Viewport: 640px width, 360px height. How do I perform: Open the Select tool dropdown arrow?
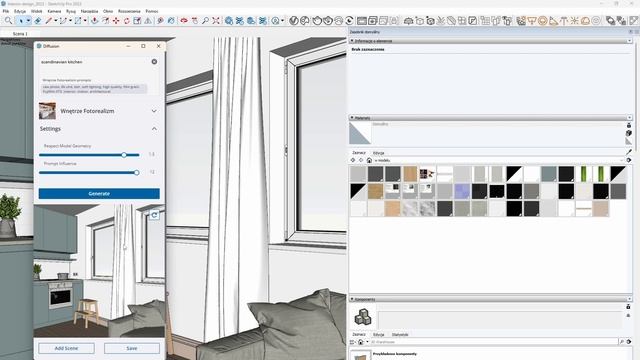tap(28, 20)
